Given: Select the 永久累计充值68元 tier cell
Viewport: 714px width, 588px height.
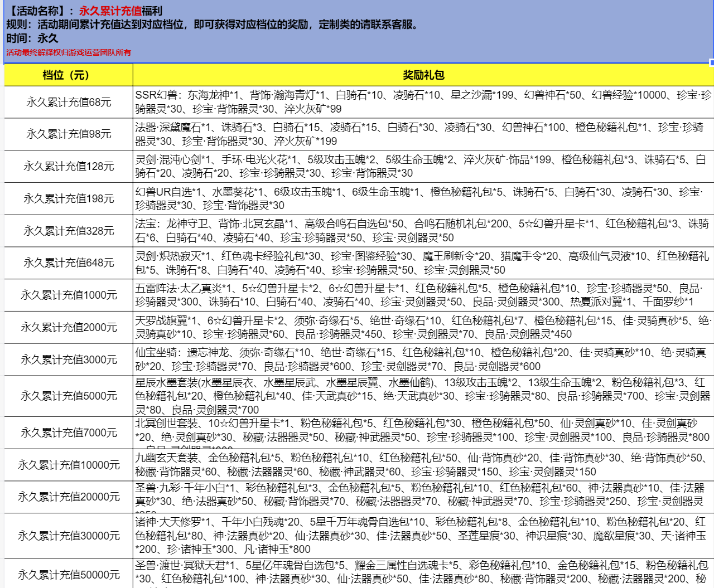Looking at the screenshot, I should coord(68,102).
